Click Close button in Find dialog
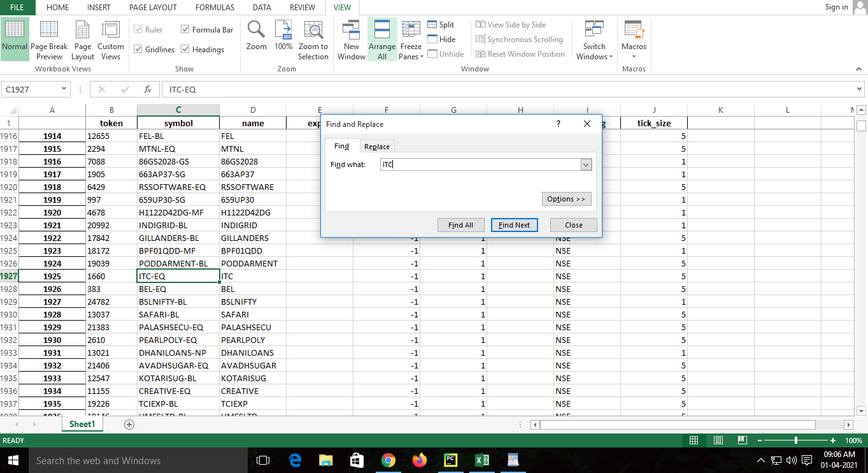 [573, 225]
